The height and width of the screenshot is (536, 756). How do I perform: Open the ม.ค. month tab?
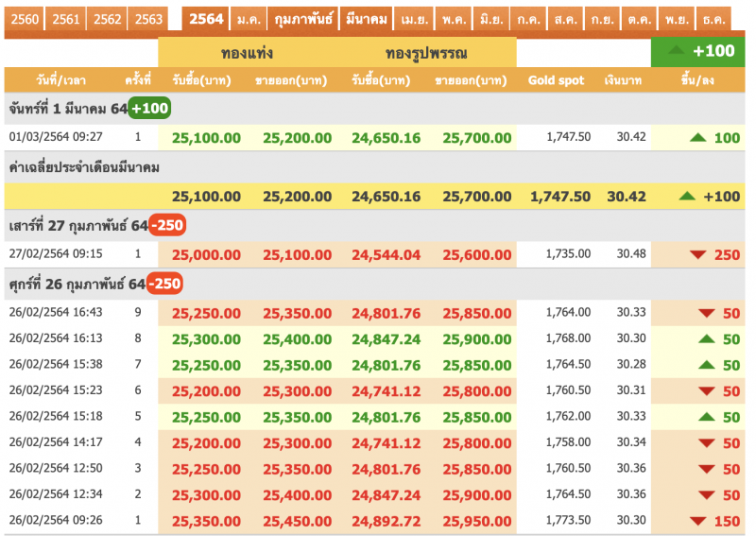click(249, 19)
